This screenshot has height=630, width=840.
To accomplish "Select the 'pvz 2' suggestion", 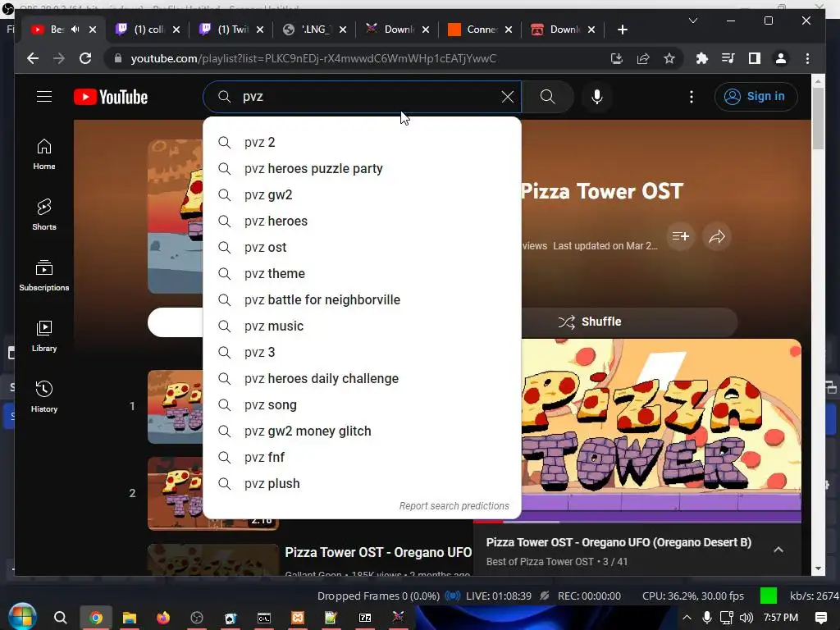I will tap(362, 143).
